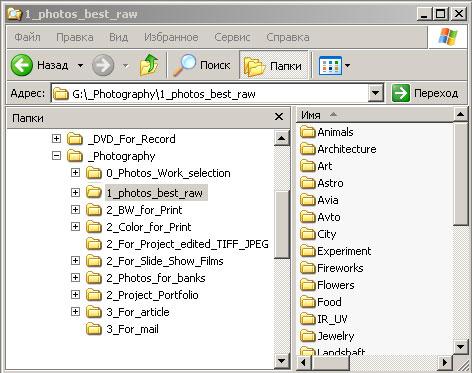Click folder icon next to 2_Photos_for_banks
Viewport: 472px width, 373px height.
click(94, 277)
